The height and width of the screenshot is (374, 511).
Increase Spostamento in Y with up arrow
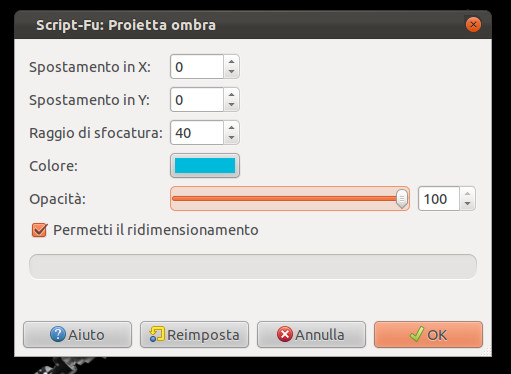pyautogui.click(x=231, y=94)
